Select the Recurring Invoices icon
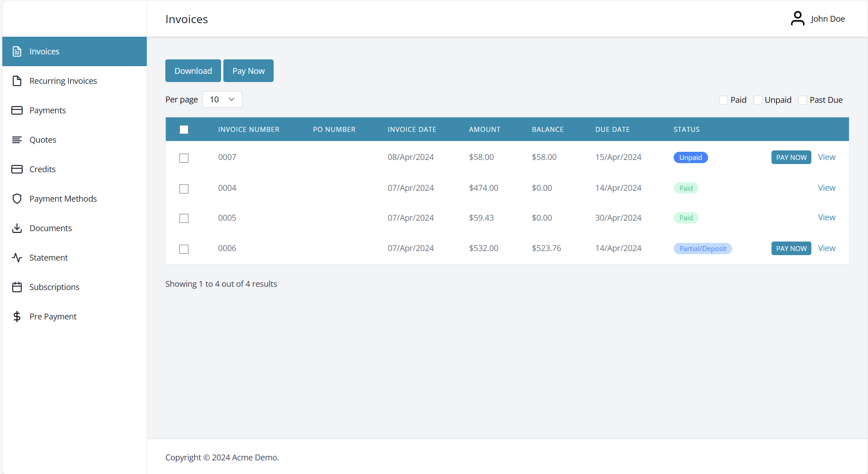This screenshot has height=474, width=868. [17, 81]
